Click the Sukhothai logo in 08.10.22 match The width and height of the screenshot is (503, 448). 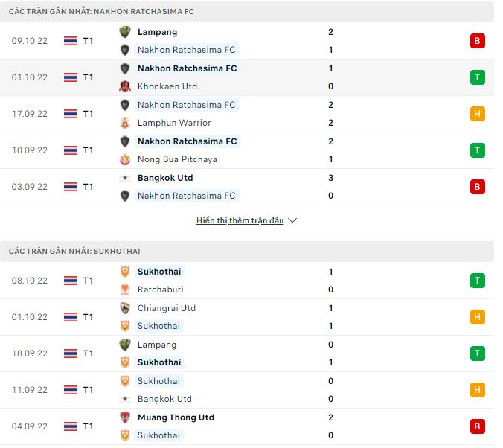125,272
